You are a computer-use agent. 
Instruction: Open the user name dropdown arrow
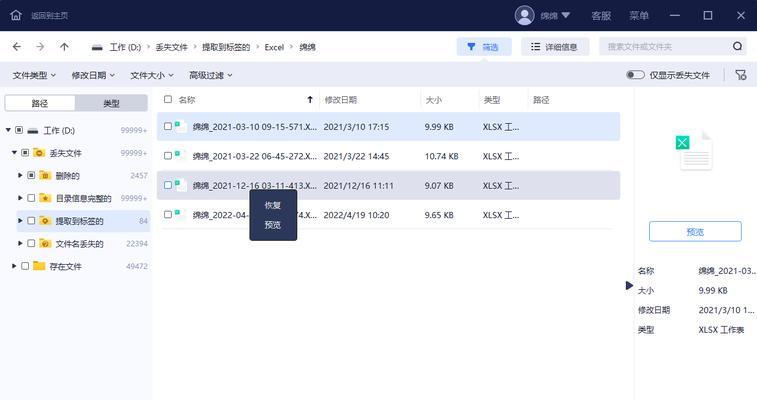pos(566,15)
